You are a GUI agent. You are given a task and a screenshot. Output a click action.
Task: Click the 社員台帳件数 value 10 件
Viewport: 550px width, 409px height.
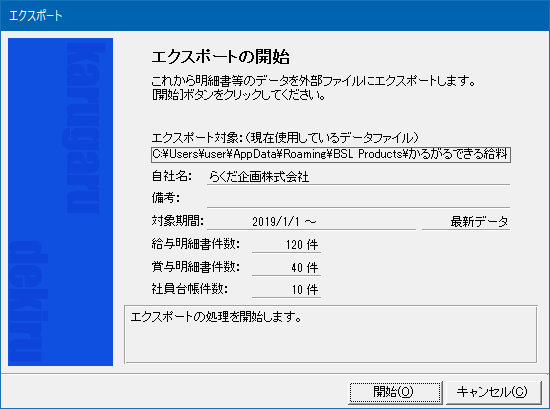(286, 290)
